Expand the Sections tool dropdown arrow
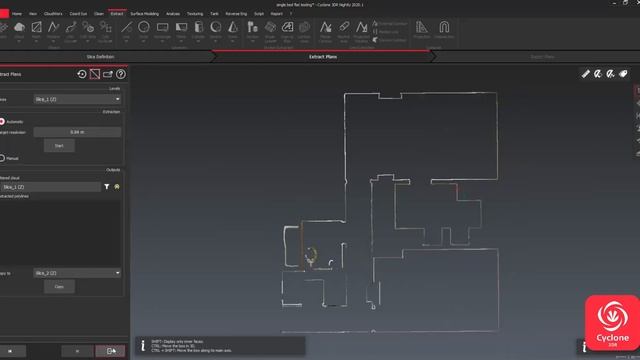Image resolution: width=640 pixels, height=360 pixels. tap(253, 41)
